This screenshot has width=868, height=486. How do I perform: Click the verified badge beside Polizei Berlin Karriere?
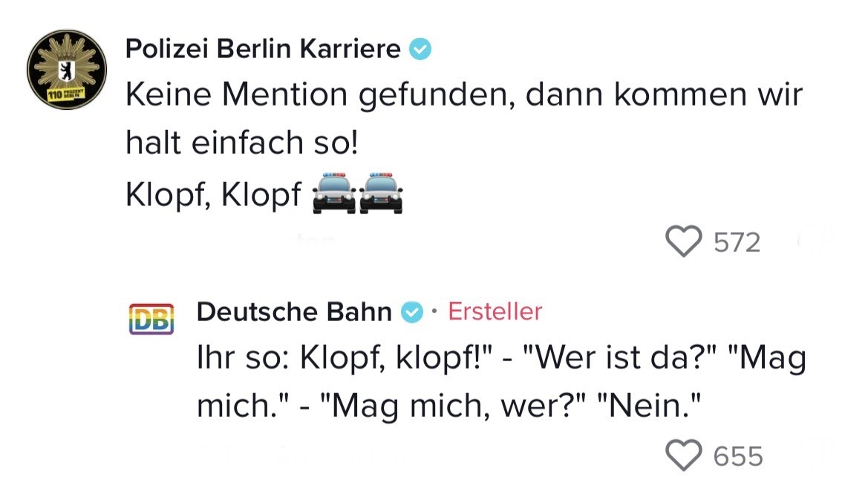click(420, 50)
